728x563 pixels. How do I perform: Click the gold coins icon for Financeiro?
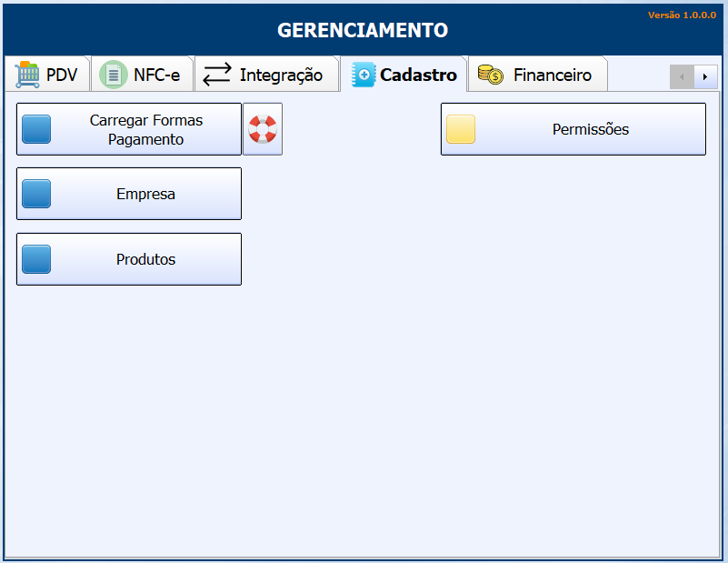pos(492,75)
